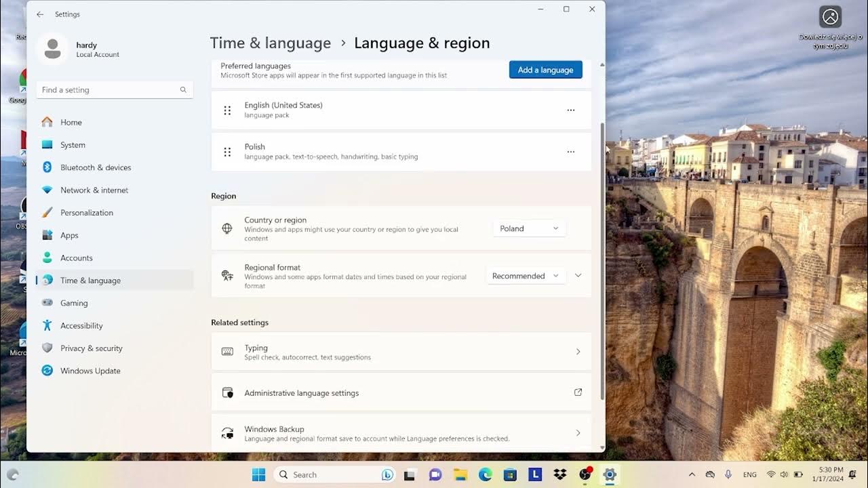868x488 pixels.
Task: Open the Regional format dropdown
Action: 526,275
